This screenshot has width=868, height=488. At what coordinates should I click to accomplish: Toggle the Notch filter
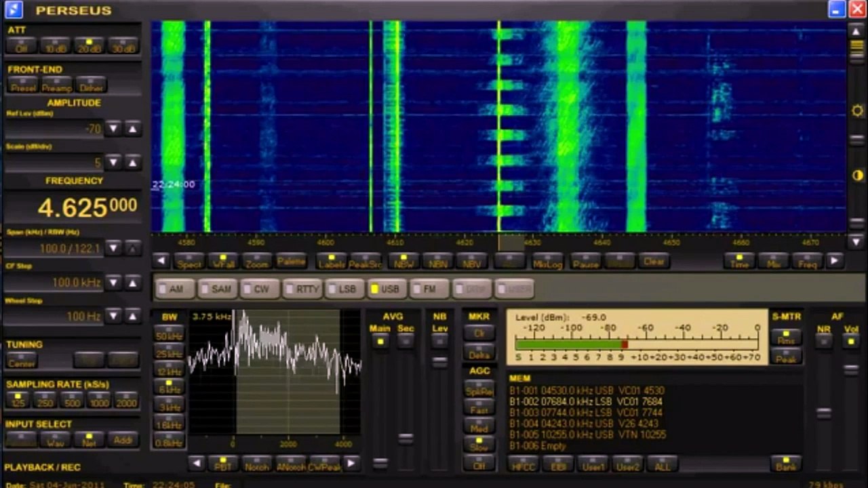click(256, 464)
